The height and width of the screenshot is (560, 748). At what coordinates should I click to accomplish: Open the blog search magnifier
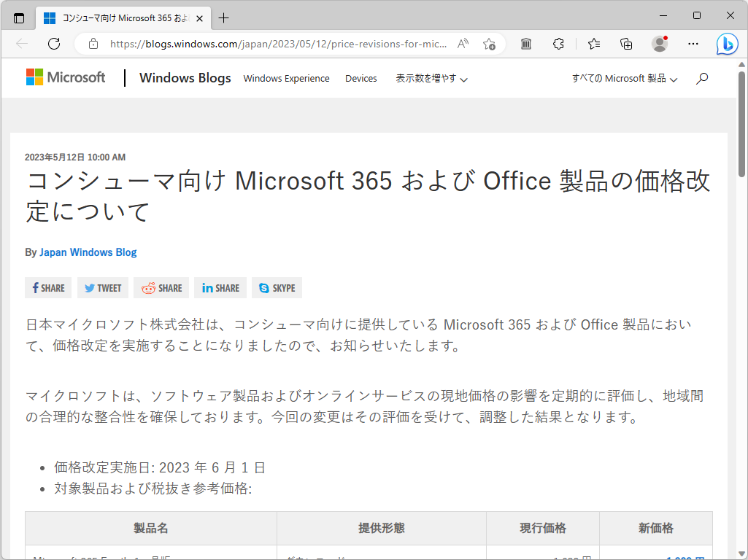pyautogui.click(x=701, y=78)
